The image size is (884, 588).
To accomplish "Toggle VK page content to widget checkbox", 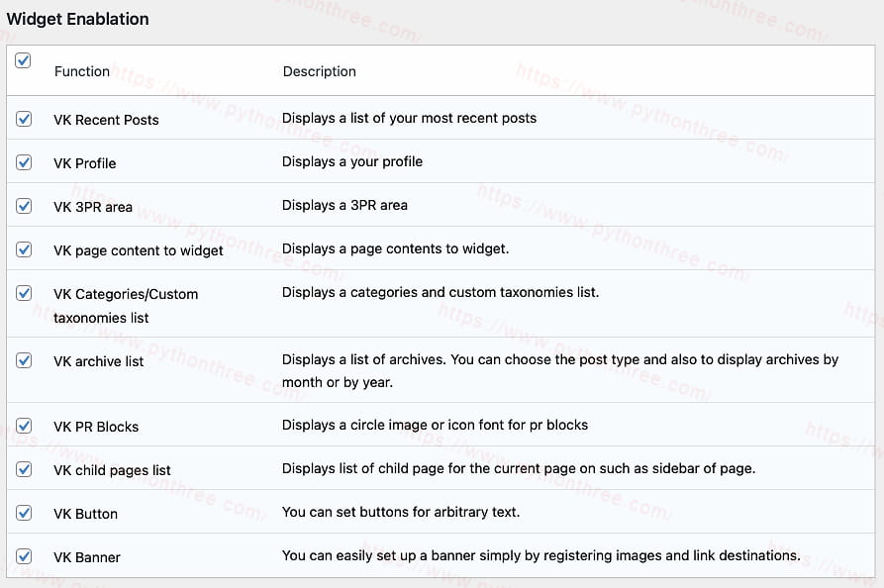I will 24,249.
